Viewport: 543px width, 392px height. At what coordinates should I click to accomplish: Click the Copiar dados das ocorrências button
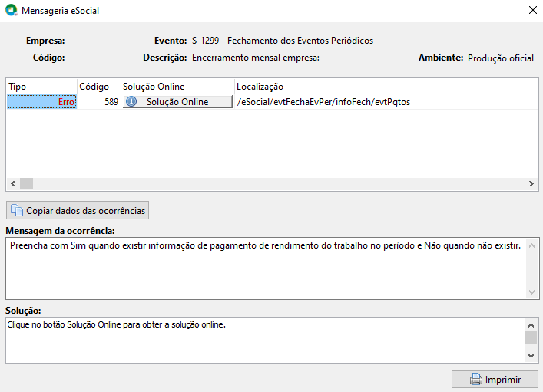78,210
